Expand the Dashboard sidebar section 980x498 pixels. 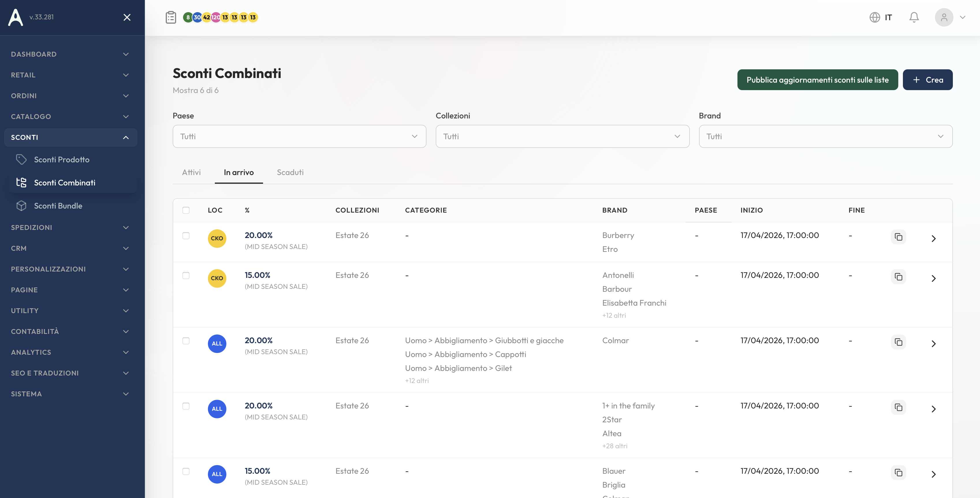(x=70, y=54)
